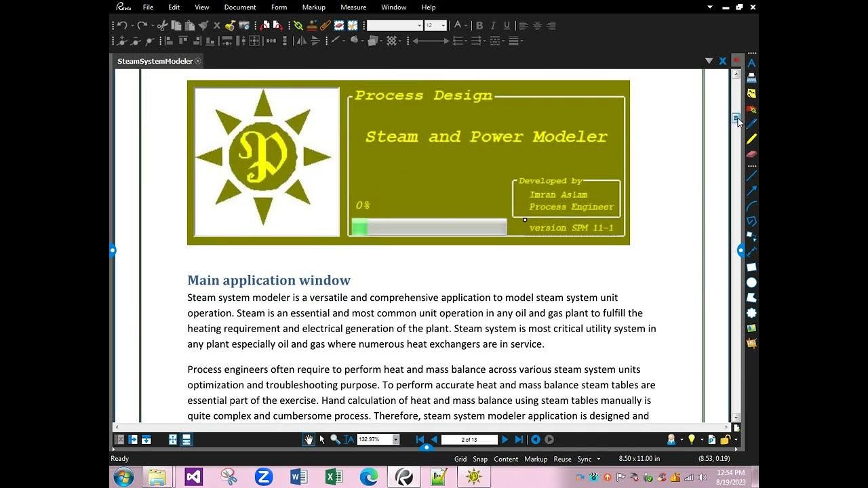
Task: Select the Eraser tool in the right sidebar
Action: coord(751,155)
